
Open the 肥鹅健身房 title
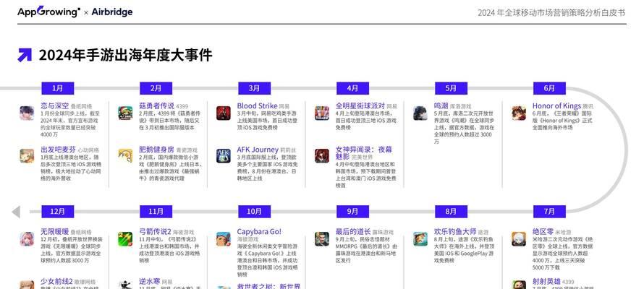[x=156, y=150]
